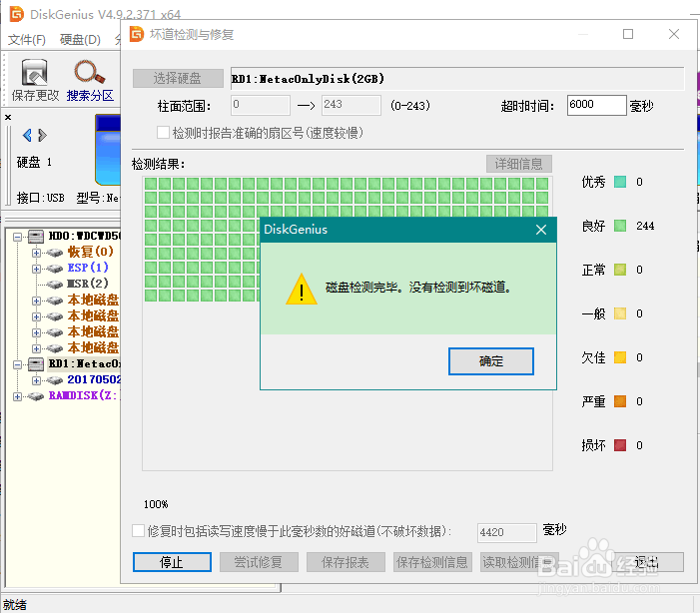Close the left disk info panel (x)

click(x=8, y=118)
